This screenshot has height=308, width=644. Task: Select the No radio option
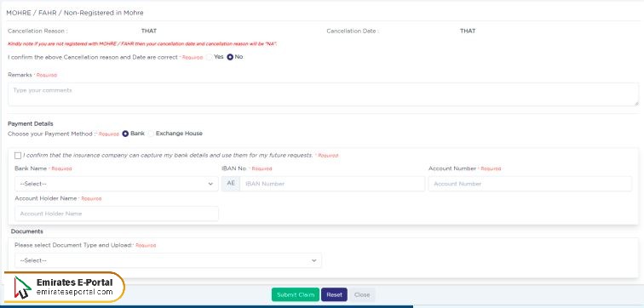[x=230, y=57]
